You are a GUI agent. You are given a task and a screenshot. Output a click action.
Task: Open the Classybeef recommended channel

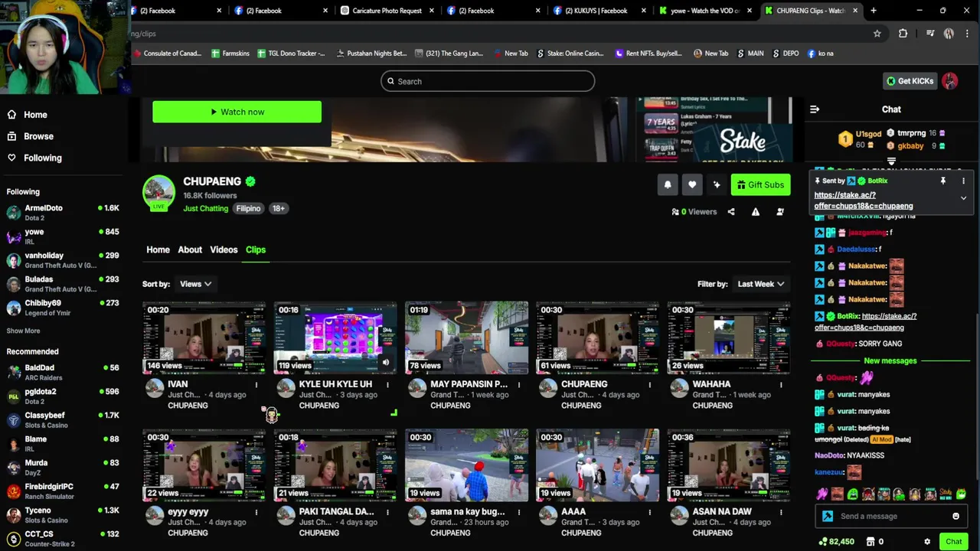click(63, 420)
